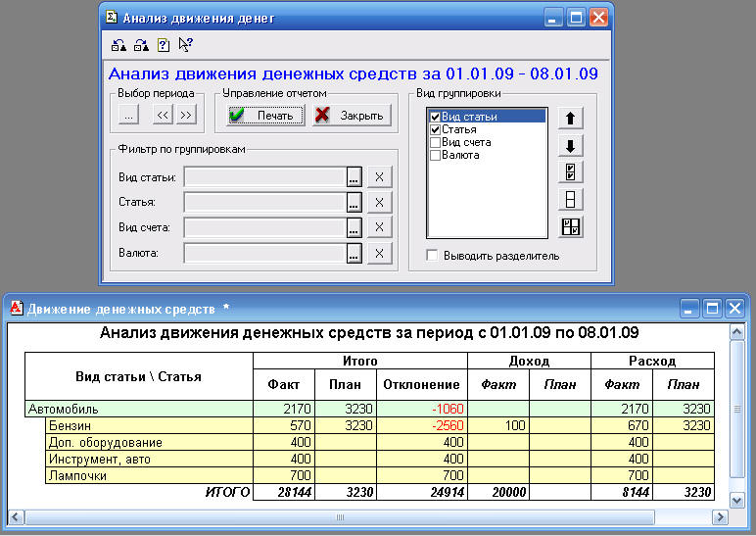This screenshot has width=756, height=536.
Task: Open the period selection ellipsis button
Action: tap(128, 115)
